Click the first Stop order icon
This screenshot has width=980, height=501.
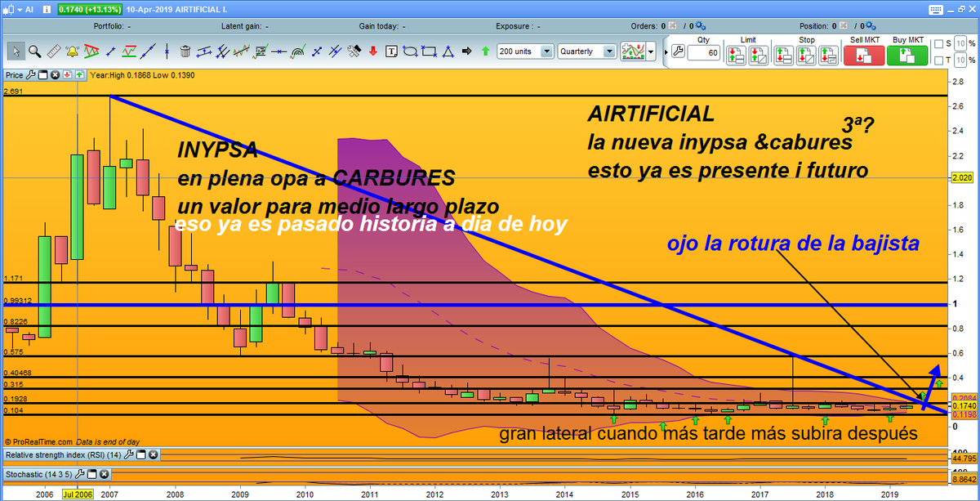783,55
